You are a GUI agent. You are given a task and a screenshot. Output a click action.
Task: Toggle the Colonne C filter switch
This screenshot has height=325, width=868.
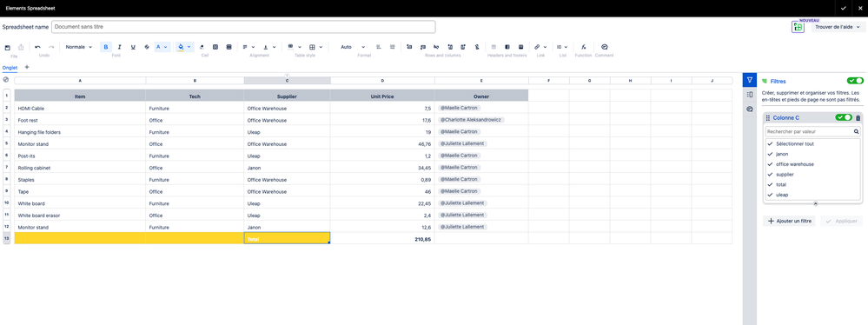click(x=845, y=117)
